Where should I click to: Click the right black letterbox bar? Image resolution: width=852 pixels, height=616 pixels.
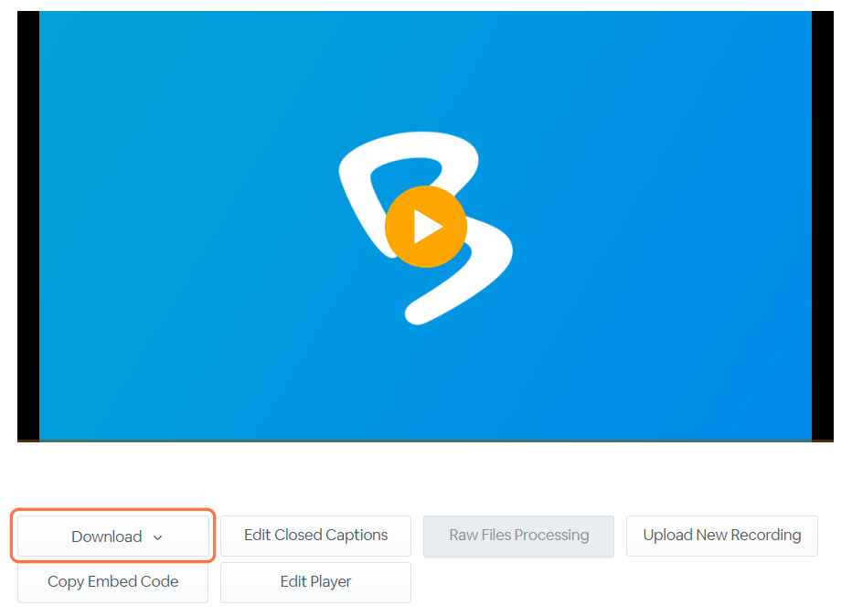coord(823,228)
